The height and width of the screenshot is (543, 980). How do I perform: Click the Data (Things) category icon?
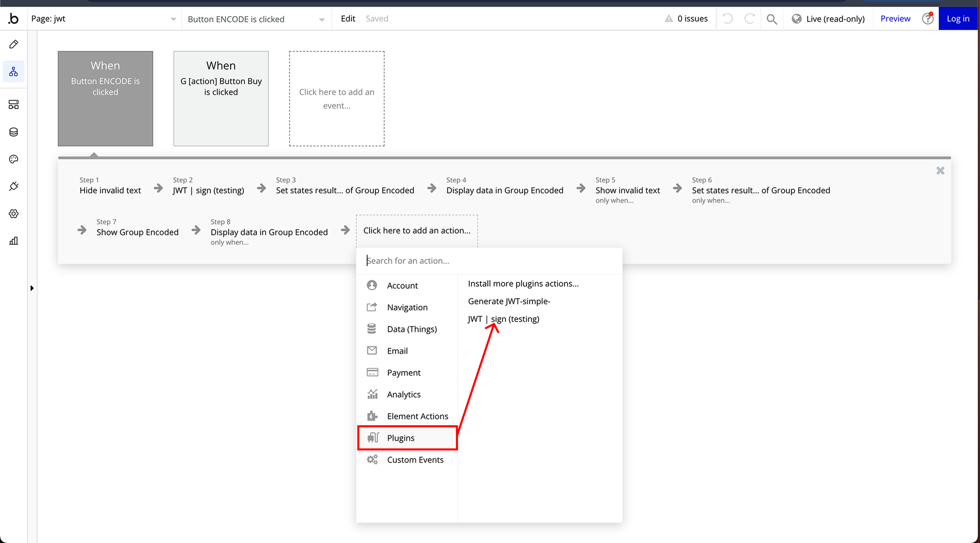pyautogui.click(x=372, y=328)
